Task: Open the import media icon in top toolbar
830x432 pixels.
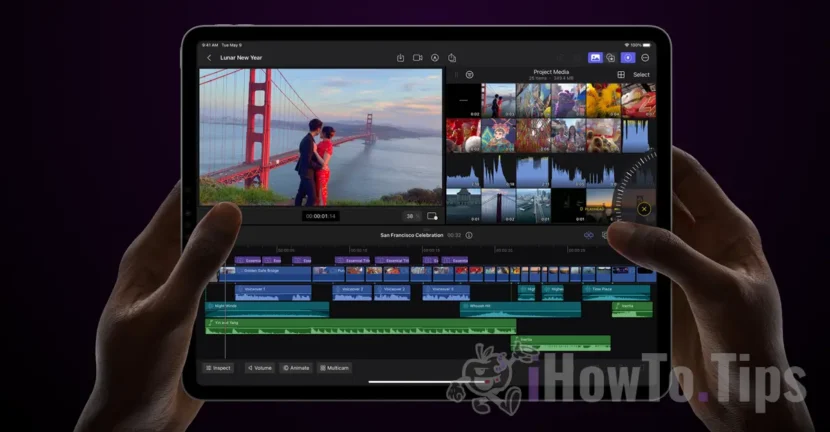Action: pos(400,58)
